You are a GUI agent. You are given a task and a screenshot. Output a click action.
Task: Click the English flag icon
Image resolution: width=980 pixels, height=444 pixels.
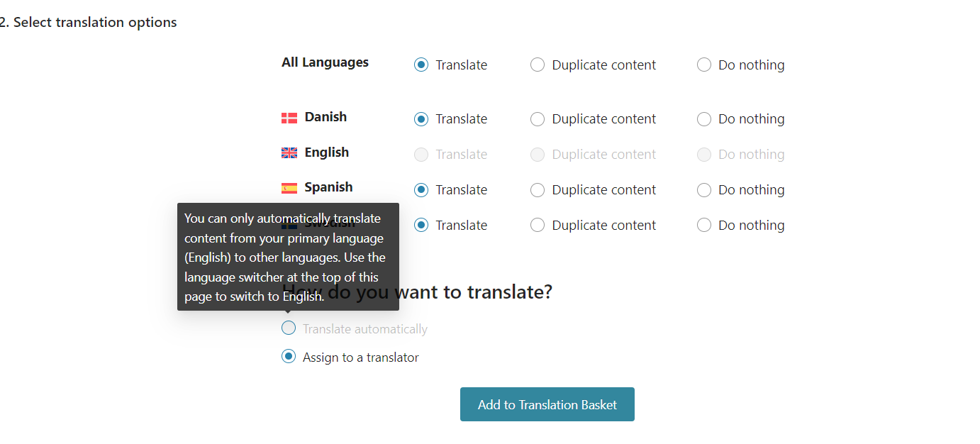pyautogui.click(x=289, y=152)
